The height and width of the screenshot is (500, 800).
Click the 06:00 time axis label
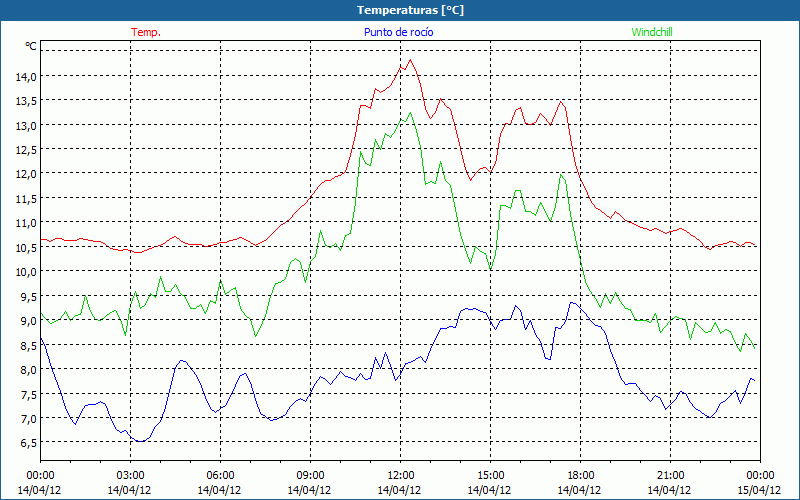(x=220, y=475)
